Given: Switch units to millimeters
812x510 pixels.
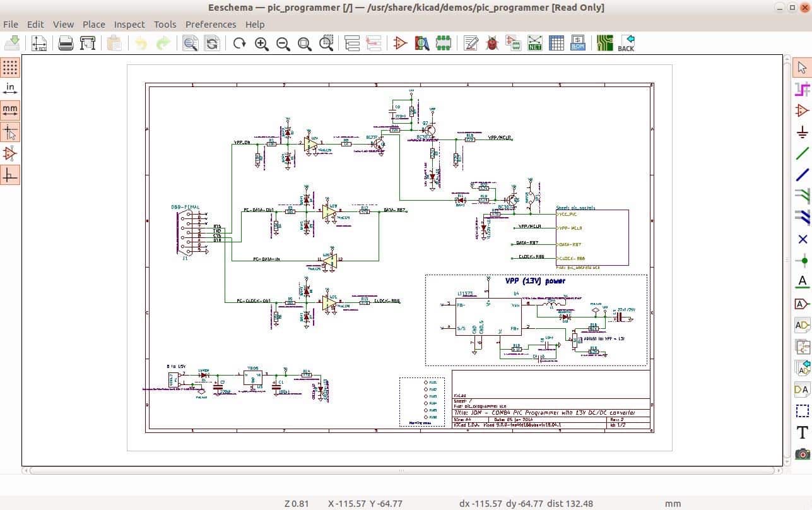Looking at the screenshot, I should coord(10,110).
